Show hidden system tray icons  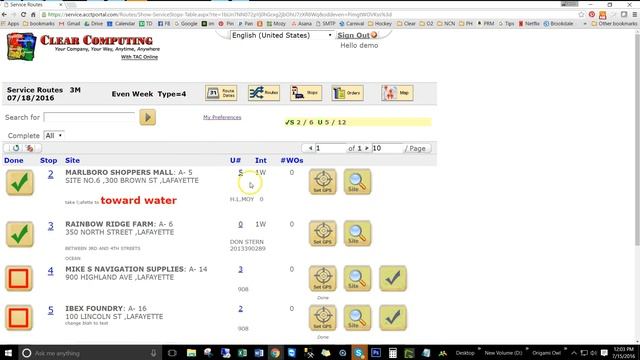point(574,353)
